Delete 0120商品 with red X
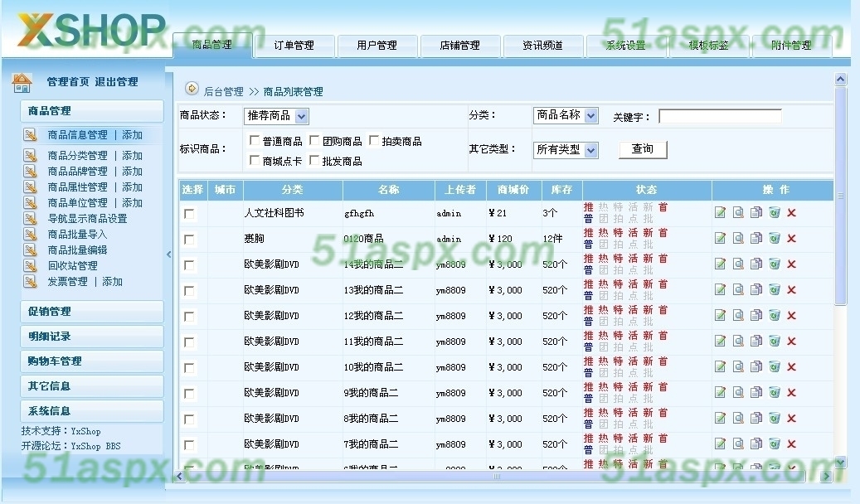Image resolution: width=860 pixels, height=504 pixels. (x=791, y=239)
